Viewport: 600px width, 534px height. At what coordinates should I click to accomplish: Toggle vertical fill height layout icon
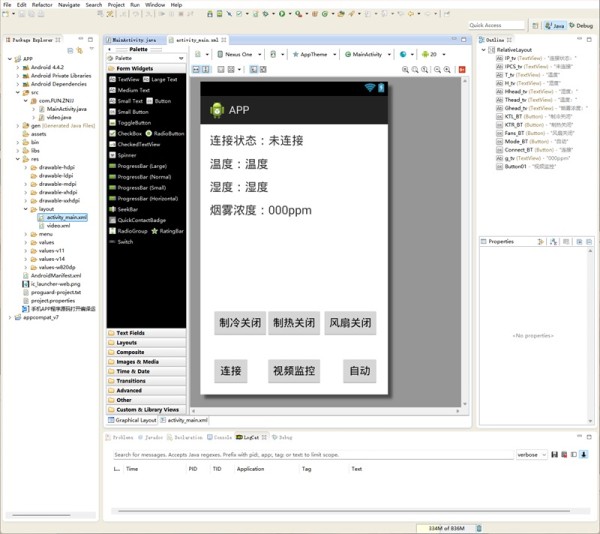(x=205, y=69)
